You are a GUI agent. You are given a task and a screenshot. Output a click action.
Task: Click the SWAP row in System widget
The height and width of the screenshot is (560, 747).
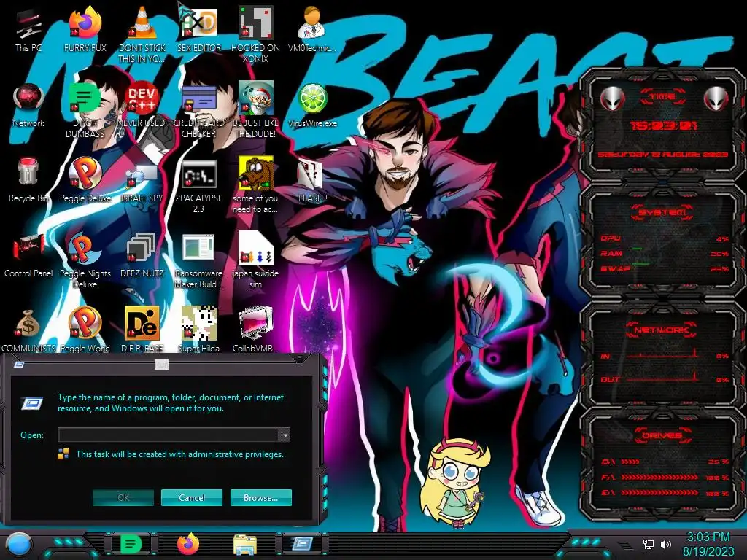pyautogui.click(x=665, y=268)
